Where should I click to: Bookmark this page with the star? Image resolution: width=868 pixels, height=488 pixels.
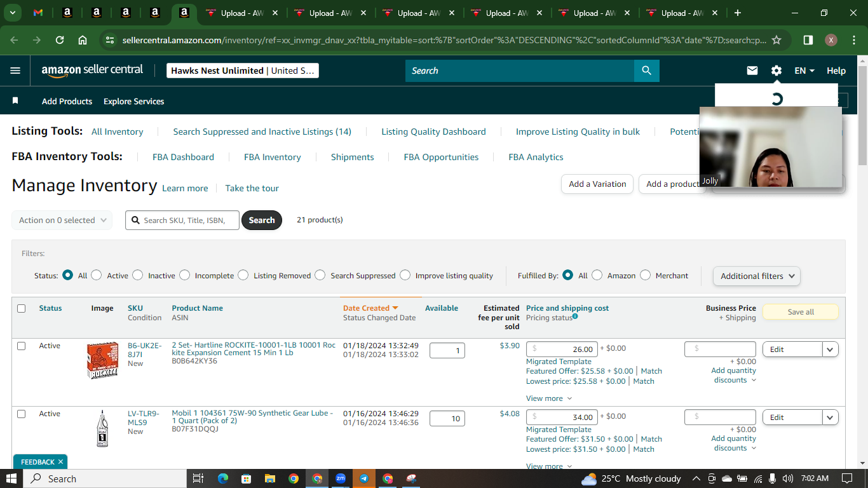click(776, 40)
